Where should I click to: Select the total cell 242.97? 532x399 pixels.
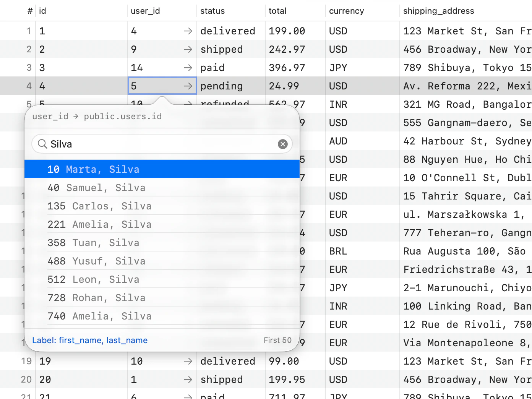295,49
